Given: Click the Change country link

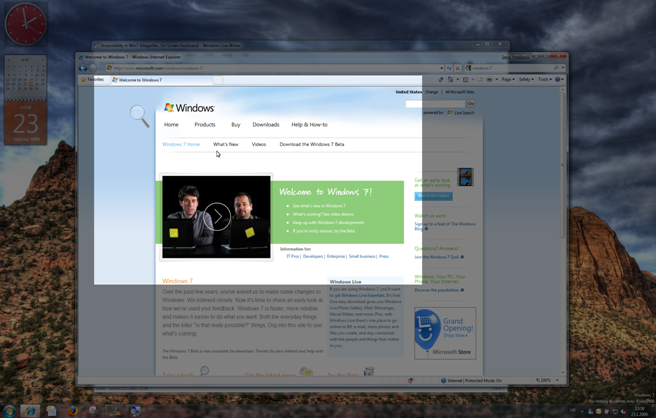Looking at the screenshot, I should pos(431,92).
